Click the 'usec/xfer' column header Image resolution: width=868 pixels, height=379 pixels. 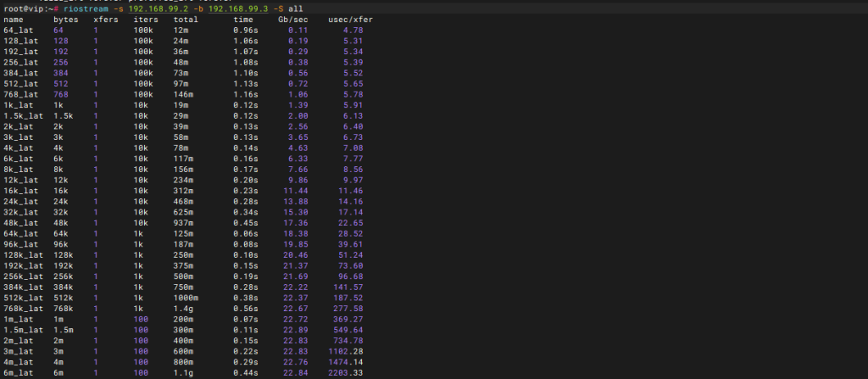pos(345,19)
